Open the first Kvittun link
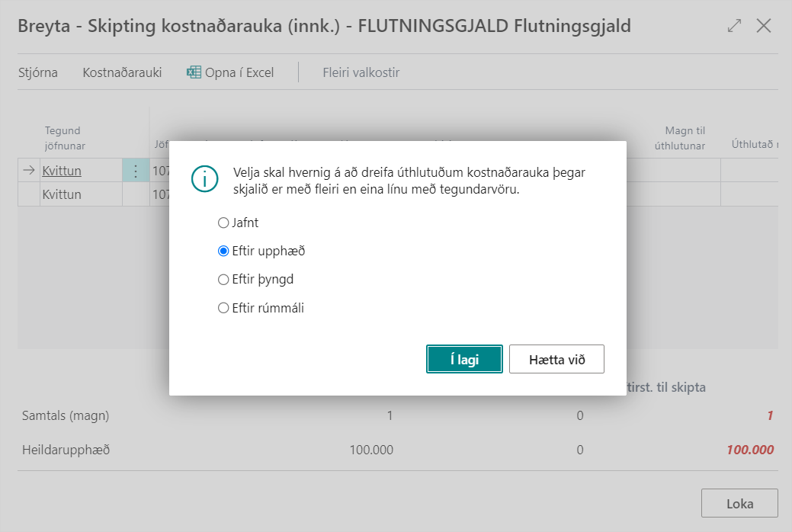Viewport: 792px width, 532px height. click(x=62, y=171)
